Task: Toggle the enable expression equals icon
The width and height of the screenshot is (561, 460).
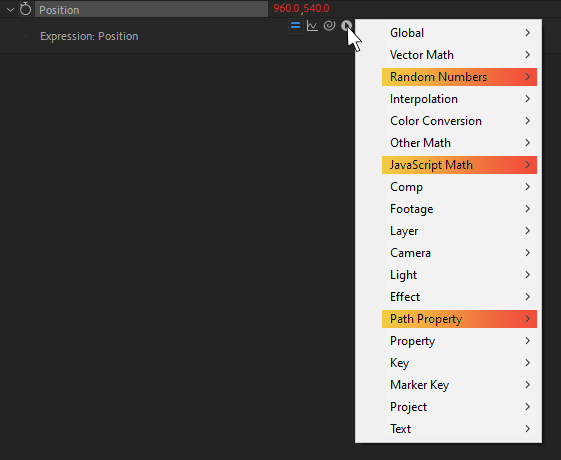Action: pos(296,26)
